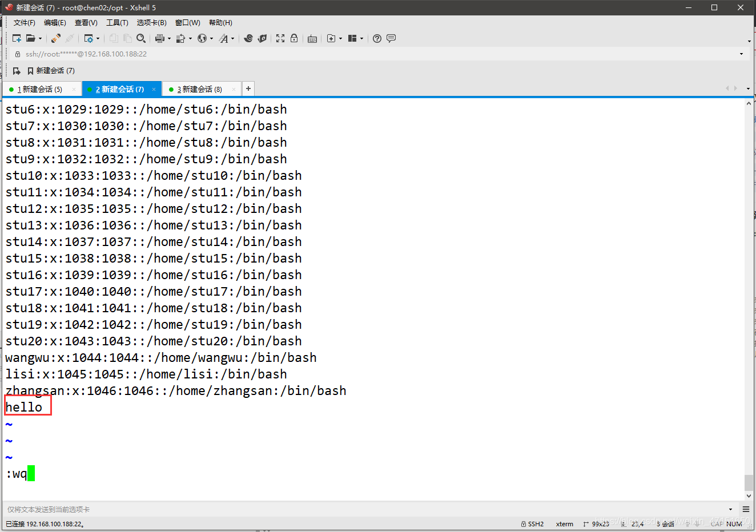Expand the layout arrangement dropdown arrow
The height and width of the screenshot is (532, 756).
[x=361, y=39]
